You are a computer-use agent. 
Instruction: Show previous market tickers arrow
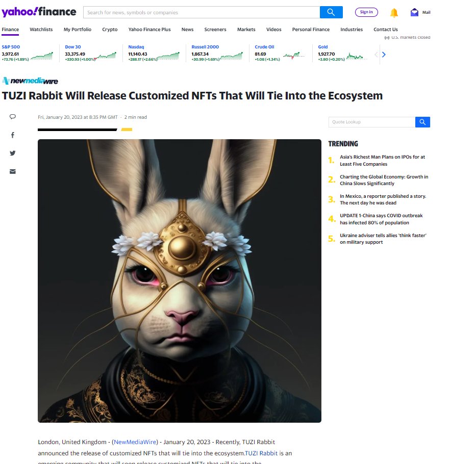(x=376, y=55)
